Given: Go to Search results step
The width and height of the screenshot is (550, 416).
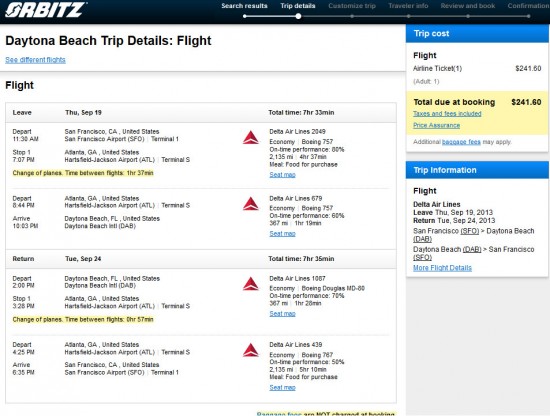Looking at the screenshot, I should tap(244, 6).
